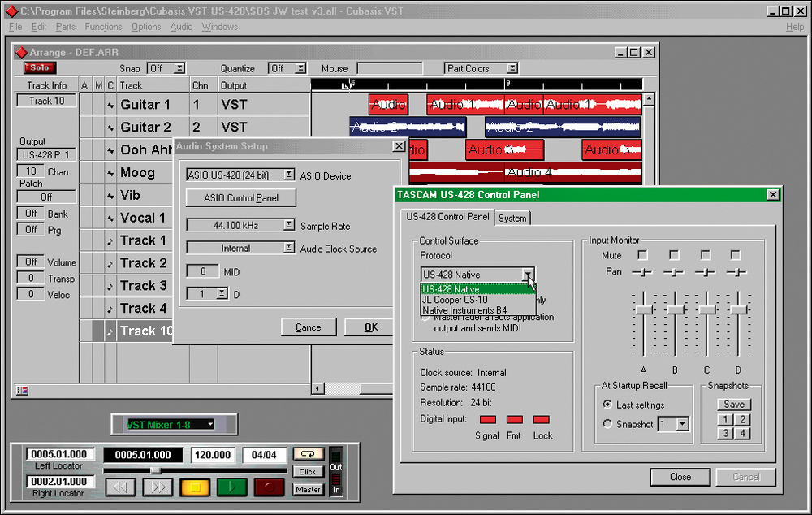812x515 pixels.
Task: Click the red Solo button in Arrange
Action: (39, 68)
